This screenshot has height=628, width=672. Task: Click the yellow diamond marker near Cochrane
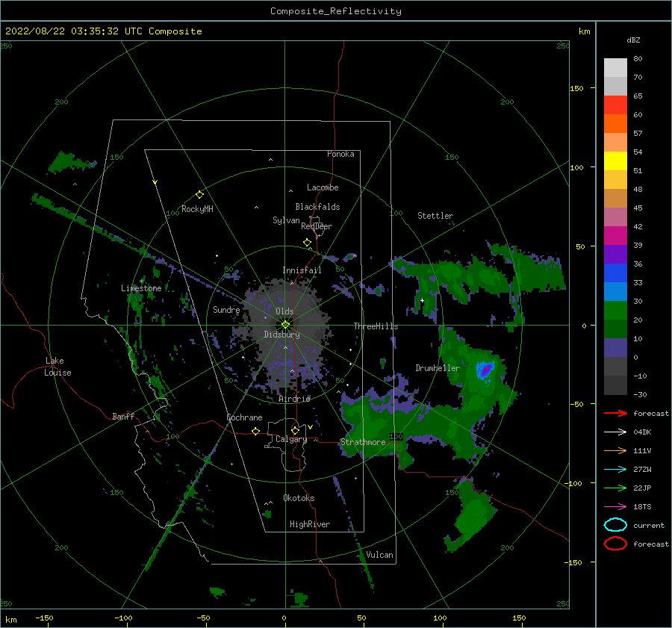[x=255, y=431]
